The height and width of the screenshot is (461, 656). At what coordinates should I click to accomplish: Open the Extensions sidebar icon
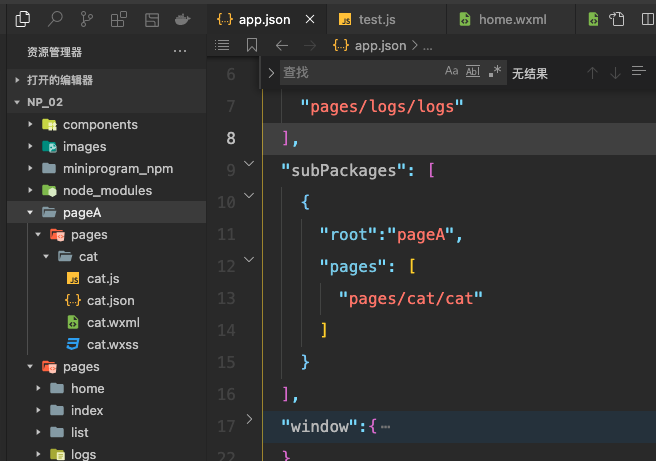pos(118,19)
